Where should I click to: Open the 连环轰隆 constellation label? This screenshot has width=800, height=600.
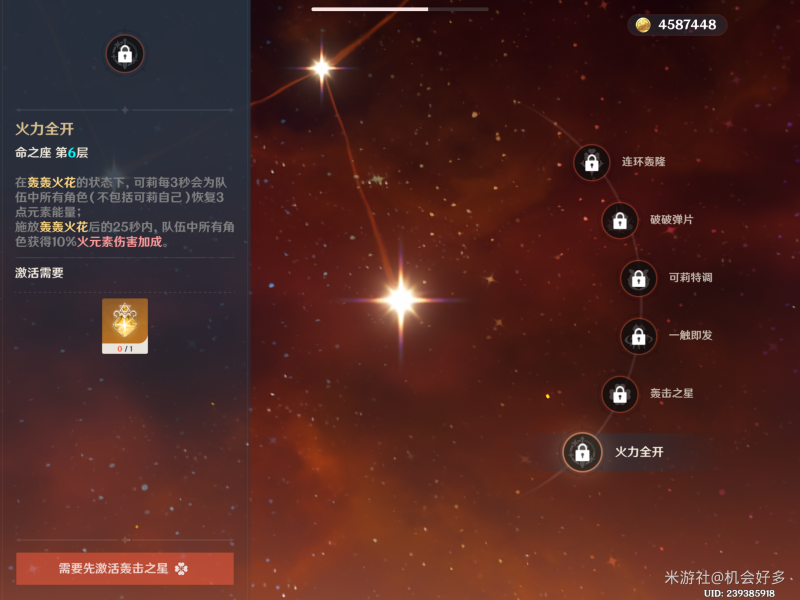point(643,162)
